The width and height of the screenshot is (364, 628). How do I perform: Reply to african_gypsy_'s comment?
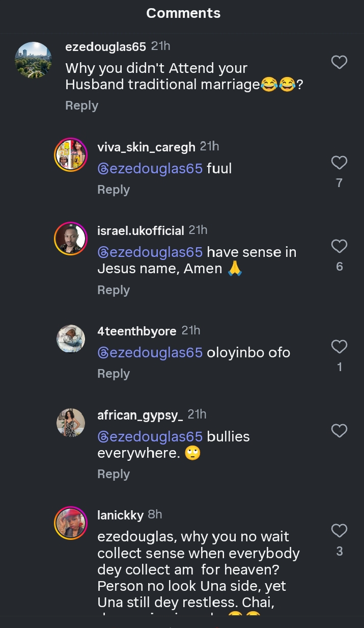(x=114, y=474)
